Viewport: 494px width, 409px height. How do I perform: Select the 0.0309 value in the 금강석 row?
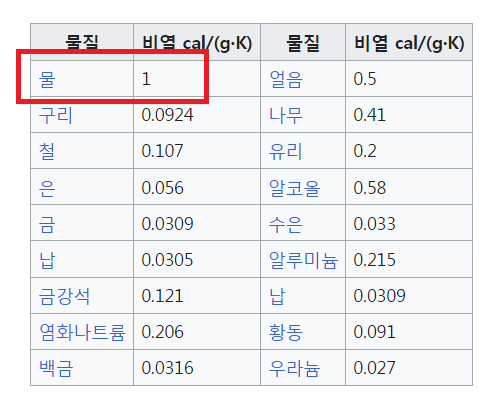pos(379,296)
